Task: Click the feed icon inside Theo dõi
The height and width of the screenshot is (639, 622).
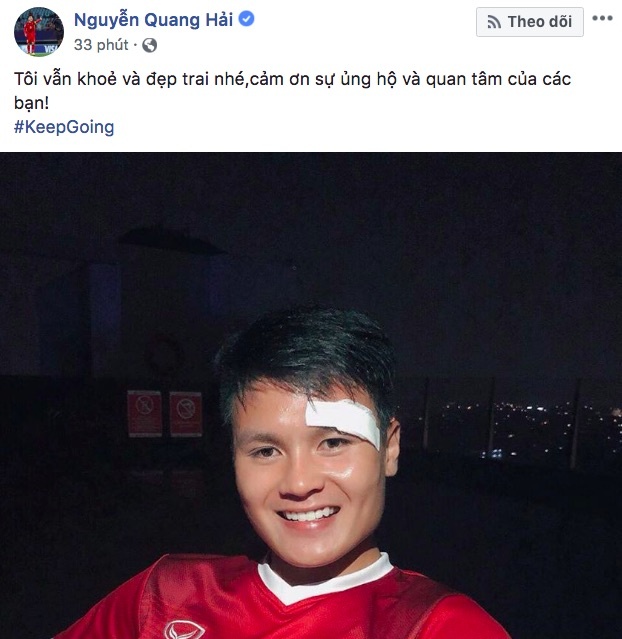Action: coord(494,22)
